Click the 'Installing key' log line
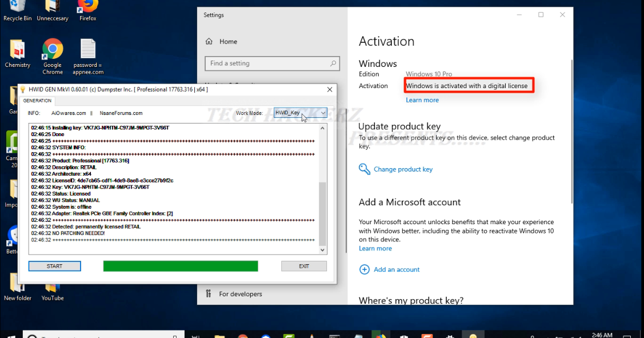Image resolution: width=644 pixels, height=338 pixels. click(x=100, y=128)
